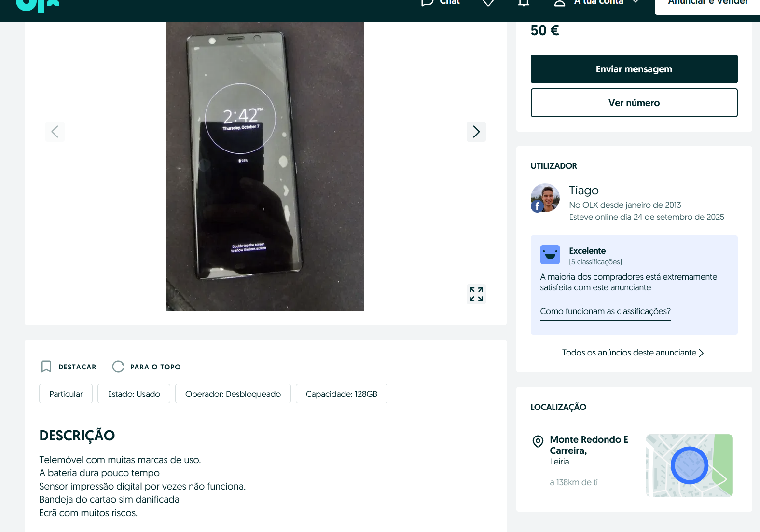Viewport: 760px width, 532px height.
Task: Show next photo with right arrow
Action: [476, 132]
